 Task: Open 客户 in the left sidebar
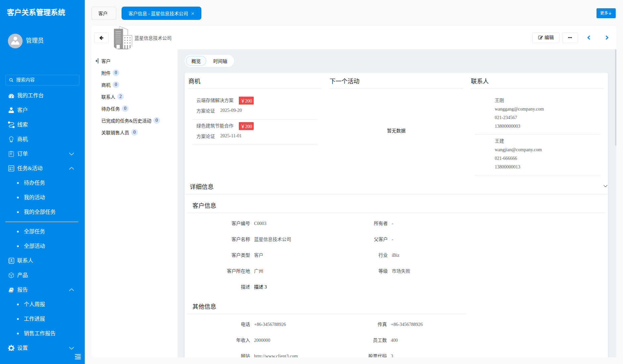tap(42, 110)
